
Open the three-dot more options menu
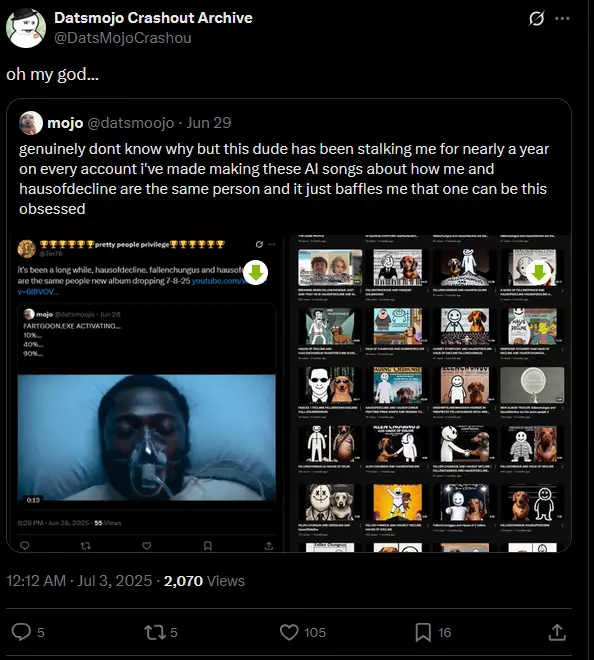coord(562,19)
